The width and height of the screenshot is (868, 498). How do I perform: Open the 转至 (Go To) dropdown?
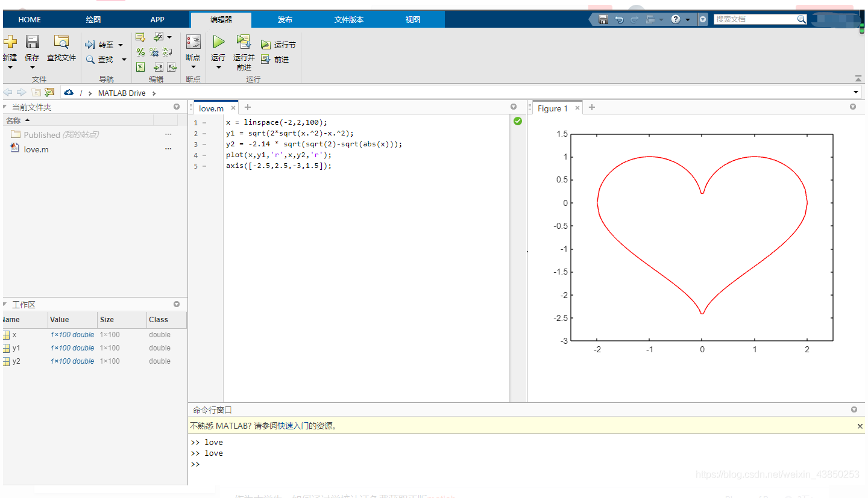(119, 44)
